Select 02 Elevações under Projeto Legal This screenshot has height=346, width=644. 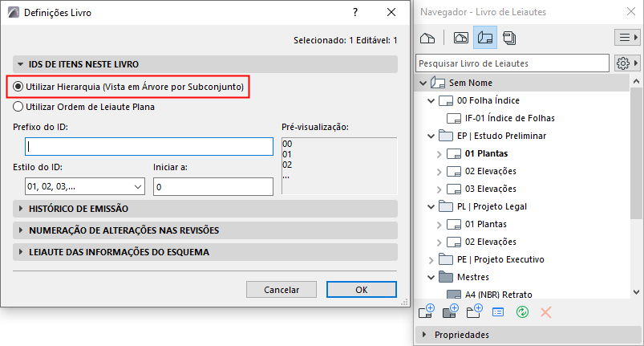(490, 242)
